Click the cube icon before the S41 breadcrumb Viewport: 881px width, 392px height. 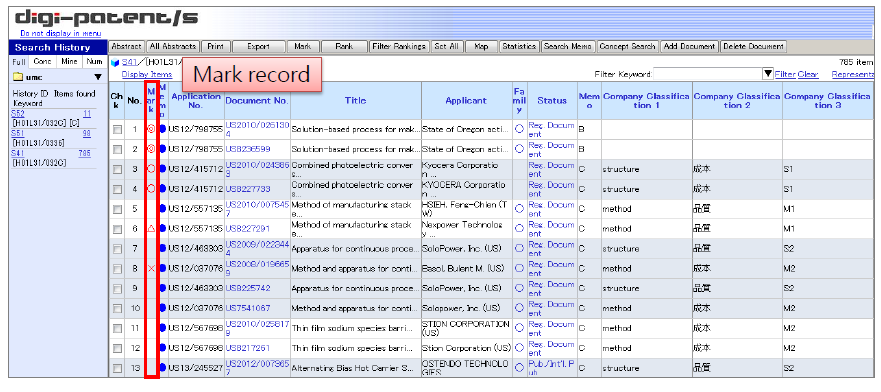(x=115, y=62)
